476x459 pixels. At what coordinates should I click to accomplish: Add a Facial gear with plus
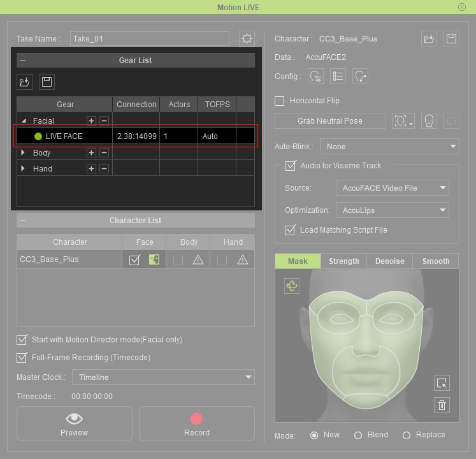[x=91, y=120]
